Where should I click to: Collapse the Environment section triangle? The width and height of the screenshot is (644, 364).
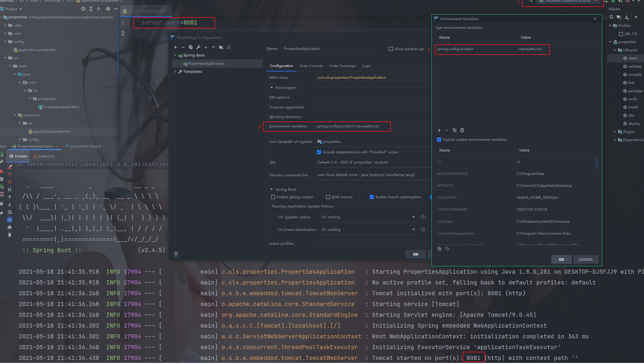click(272, 88)
